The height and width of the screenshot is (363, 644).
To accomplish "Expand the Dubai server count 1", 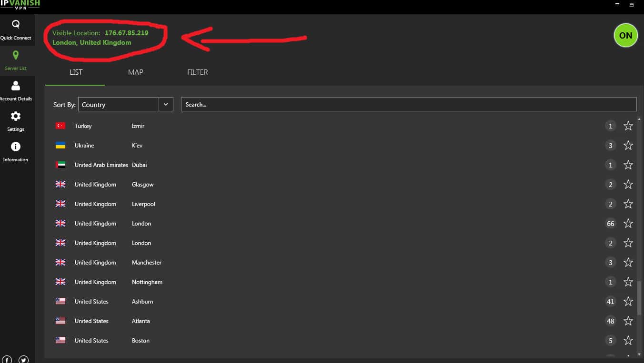I will (610, 165).
